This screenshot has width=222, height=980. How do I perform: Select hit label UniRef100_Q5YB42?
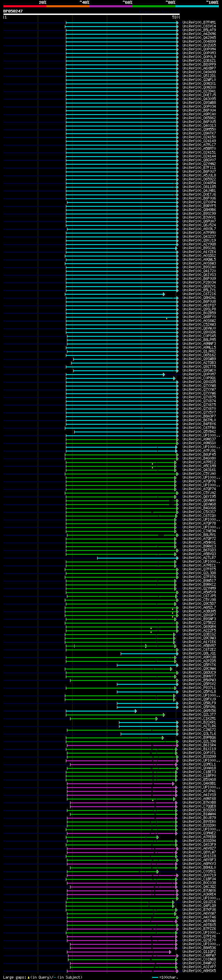tap(199, 432)
